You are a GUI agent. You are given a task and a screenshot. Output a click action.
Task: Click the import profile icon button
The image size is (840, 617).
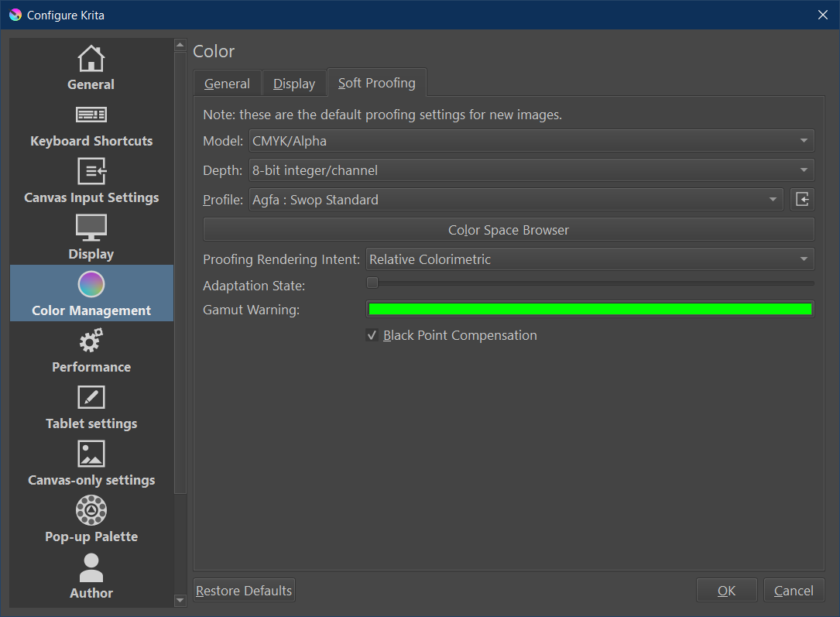802,200
